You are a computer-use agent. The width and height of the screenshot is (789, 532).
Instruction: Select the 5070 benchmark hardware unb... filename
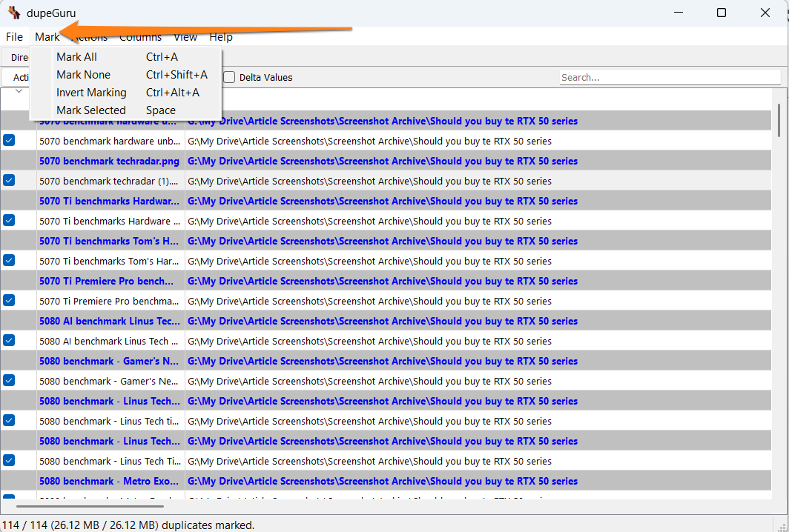(x=110, y=142)
